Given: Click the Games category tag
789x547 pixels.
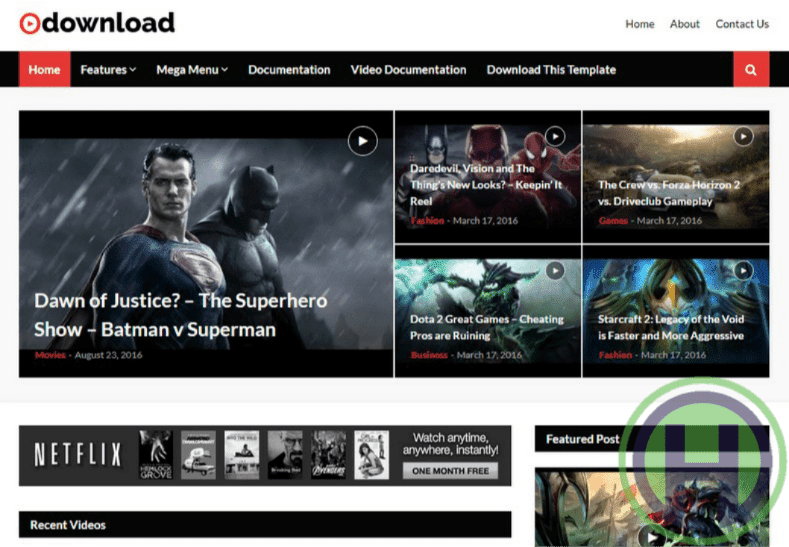Looking at the screenshot, I should [613, 220].
